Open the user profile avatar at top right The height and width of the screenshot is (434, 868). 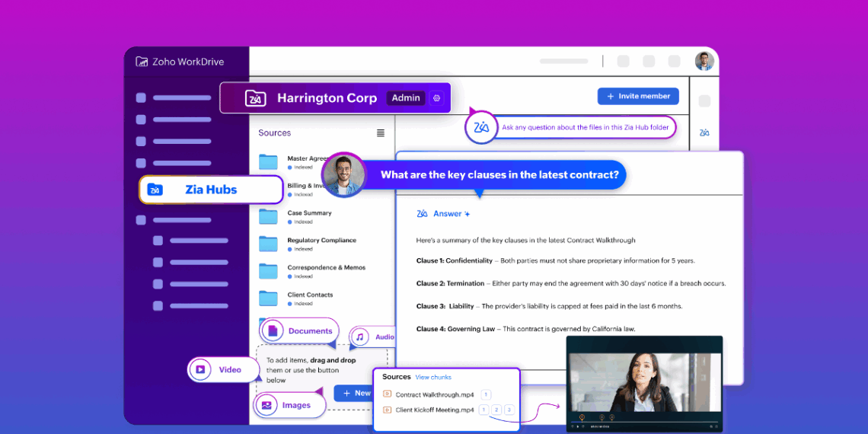(x=704, y=61)
